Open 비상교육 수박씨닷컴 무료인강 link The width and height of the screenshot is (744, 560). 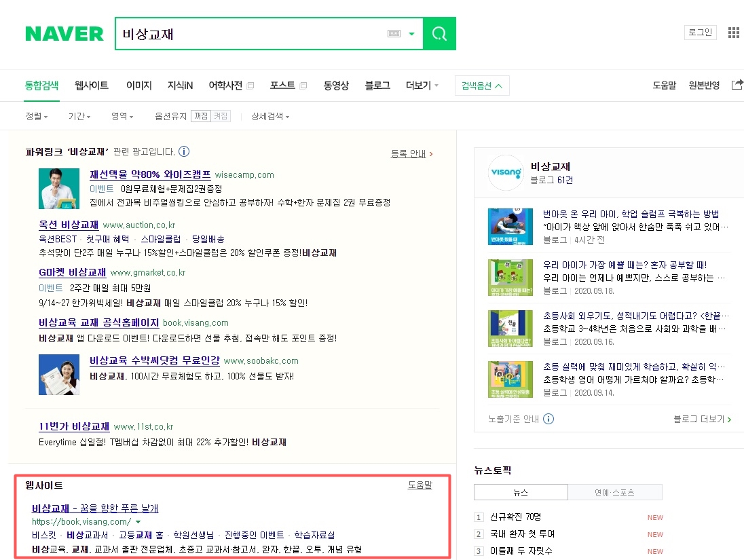pos(155,360)
